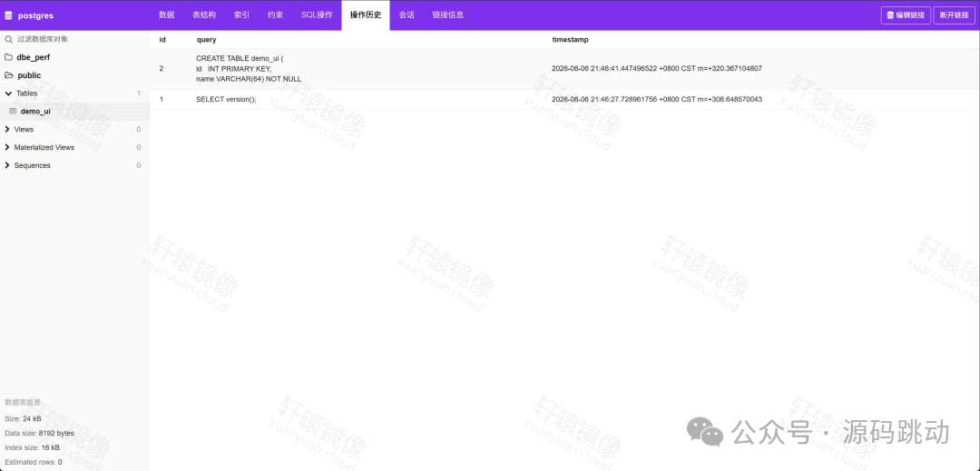980x471 pixels.
Task: Focus the 过滤数据库对象 filter field
Action: (75, 39)
